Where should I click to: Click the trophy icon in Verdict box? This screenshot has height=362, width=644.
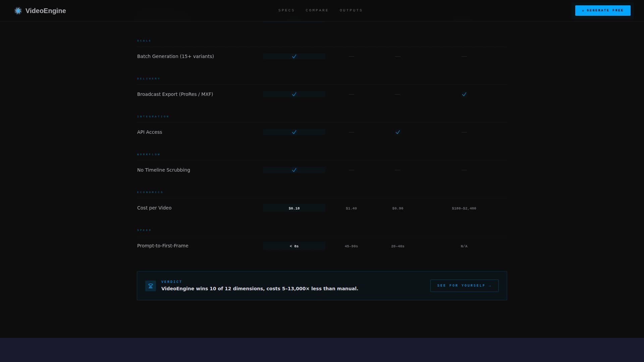[x=151, y=286]
